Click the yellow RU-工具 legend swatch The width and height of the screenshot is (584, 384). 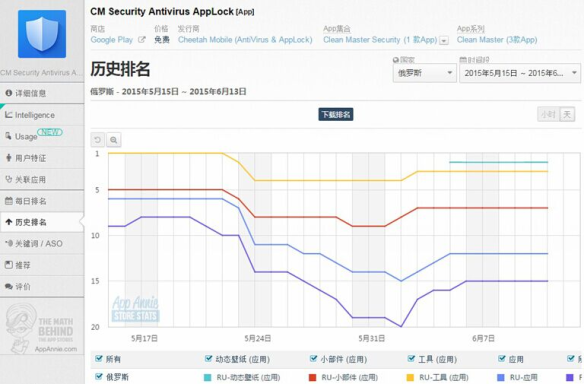point(410,377)
